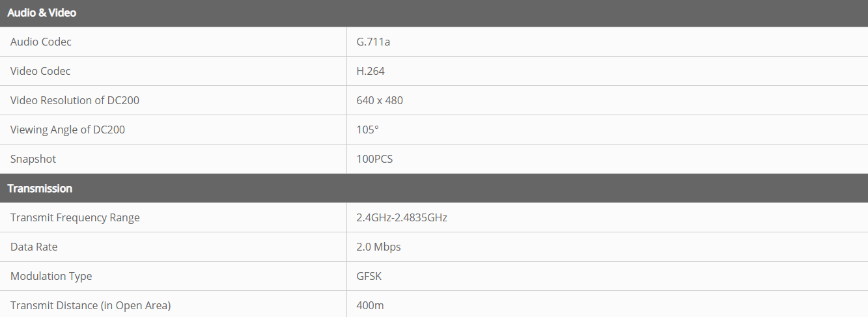
Task: Click the Transmission section header
Action: (x=40, y=188)
